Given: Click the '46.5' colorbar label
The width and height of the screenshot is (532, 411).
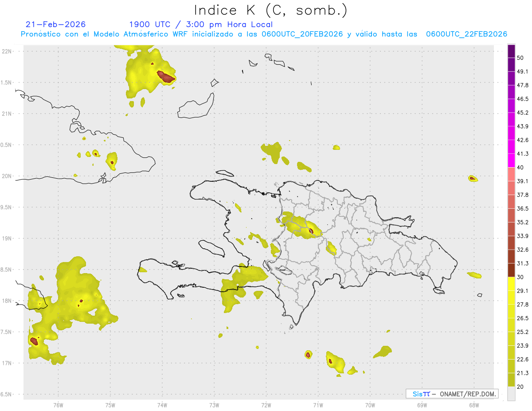Looking at the screenshot, I should click(523, 99).
